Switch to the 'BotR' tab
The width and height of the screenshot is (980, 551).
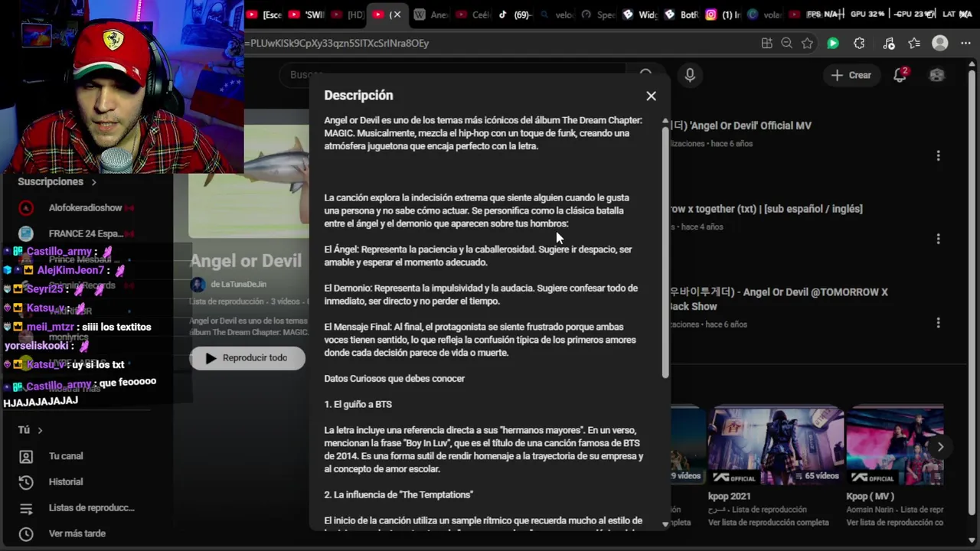[x=681, y=15]
